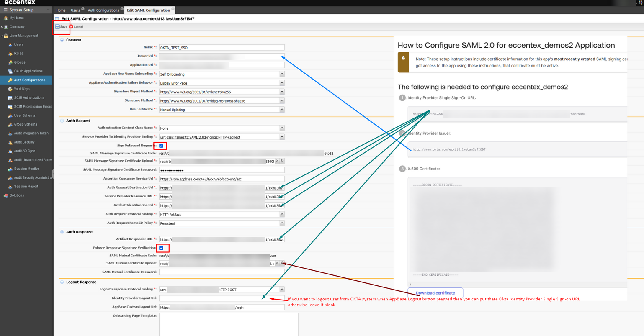Viewport: 644px width, 336px height.
Task: Click the User Management tree node
Action: click(x=23, y=36)
